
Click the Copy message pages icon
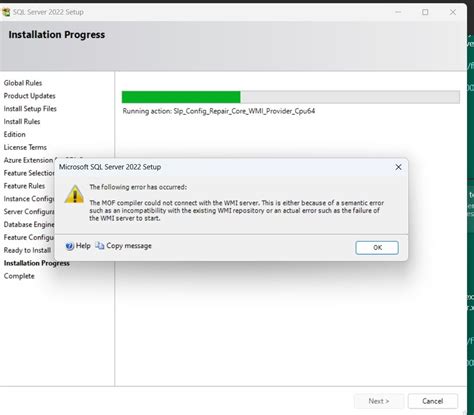click(100, 246)
